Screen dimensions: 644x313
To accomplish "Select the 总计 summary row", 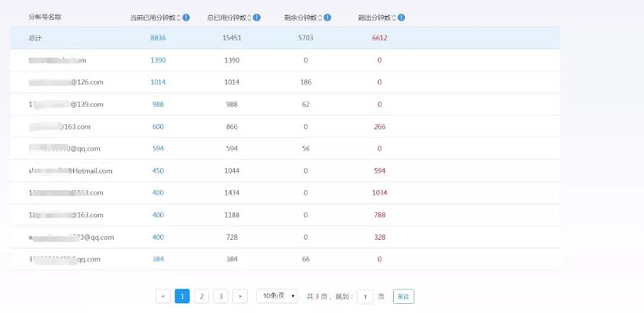I will [x=285, y=38].
